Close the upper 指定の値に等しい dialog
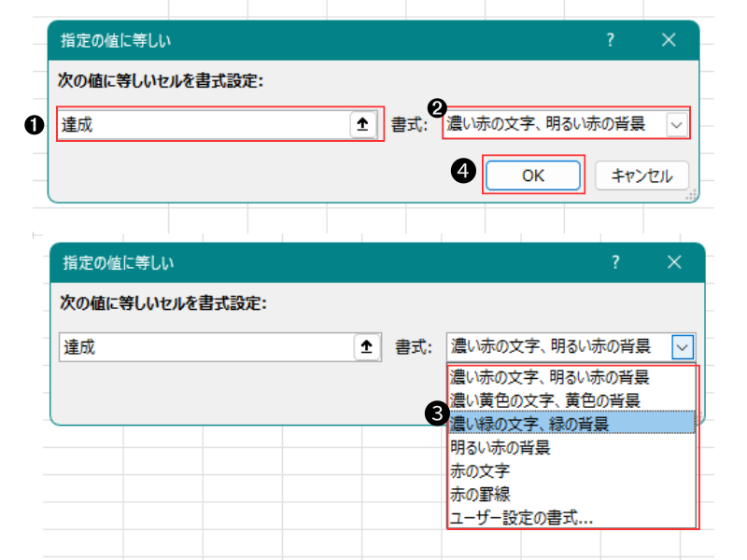The width and height of the screenshot is (747, 560). tap(669, 39)
